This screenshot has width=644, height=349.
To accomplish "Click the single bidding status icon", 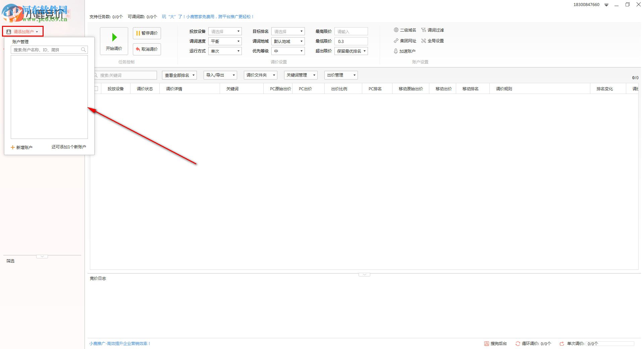I will click(562, 344).
